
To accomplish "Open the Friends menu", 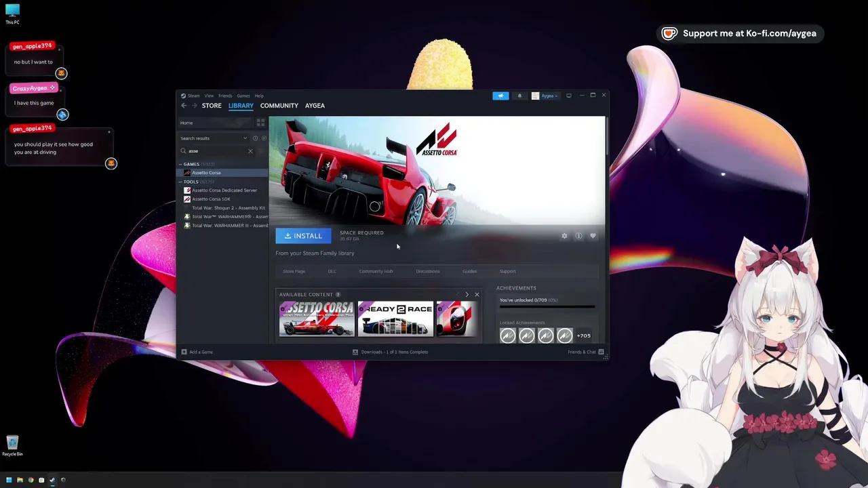I will click(225, 96).
